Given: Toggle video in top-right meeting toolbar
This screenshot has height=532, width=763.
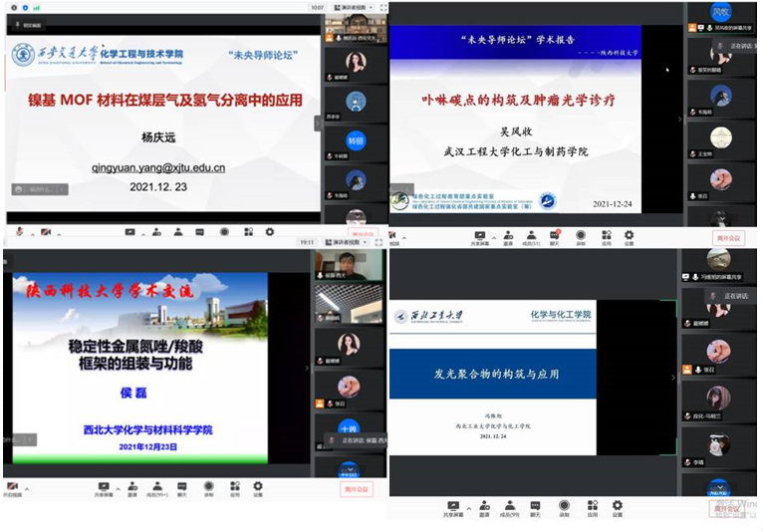Looking at the screenshot, I should [x=393, y=238].
